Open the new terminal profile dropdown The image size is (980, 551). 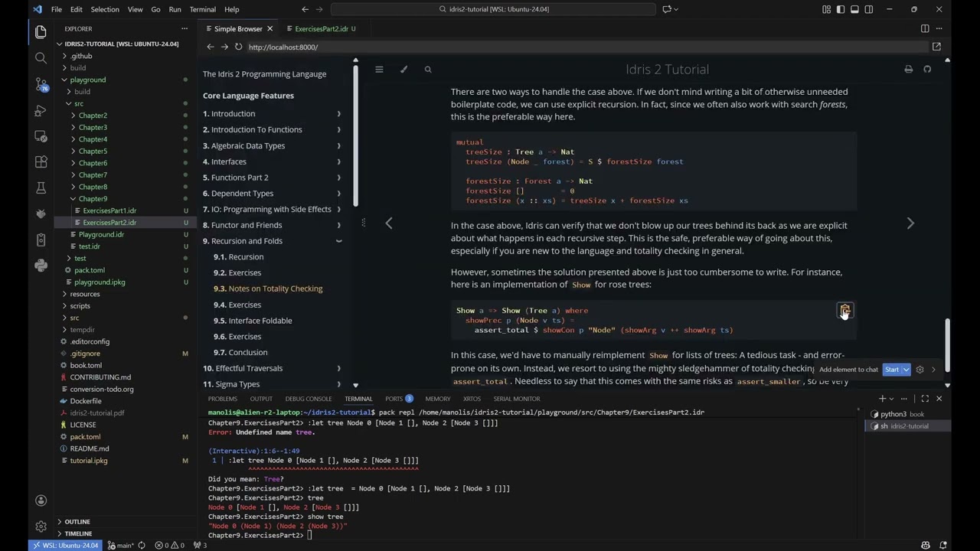point(891,399)
